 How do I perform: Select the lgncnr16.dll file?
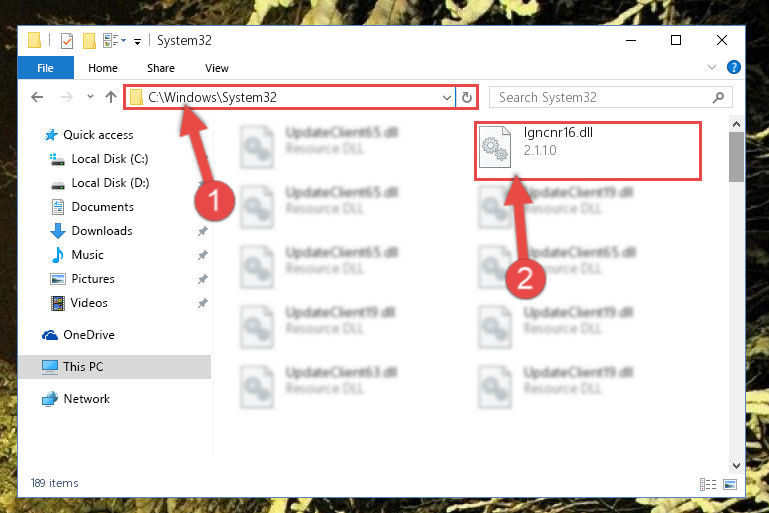(x=588, y=151)
